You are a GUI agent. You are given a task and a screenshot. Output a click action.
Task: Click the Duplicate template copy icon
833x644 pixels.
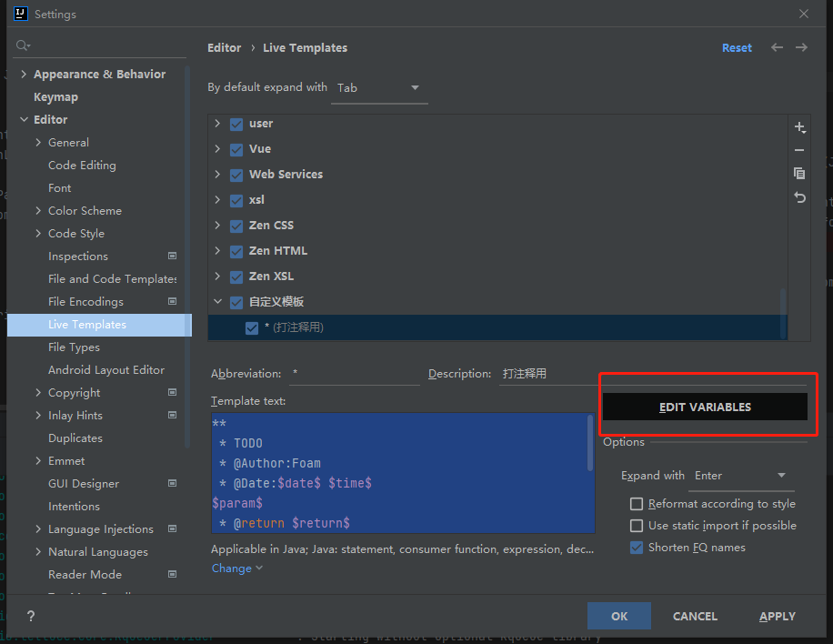799,174
